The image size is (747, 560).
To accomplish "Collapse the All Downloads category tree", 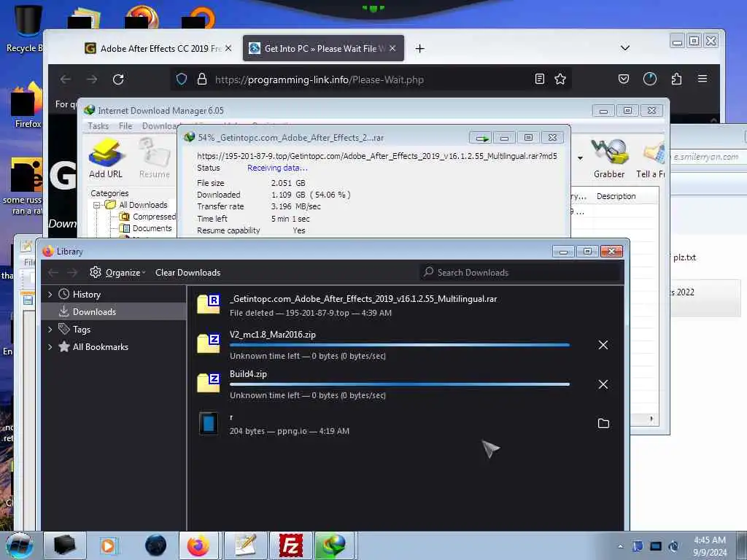I will click(97, 205).
